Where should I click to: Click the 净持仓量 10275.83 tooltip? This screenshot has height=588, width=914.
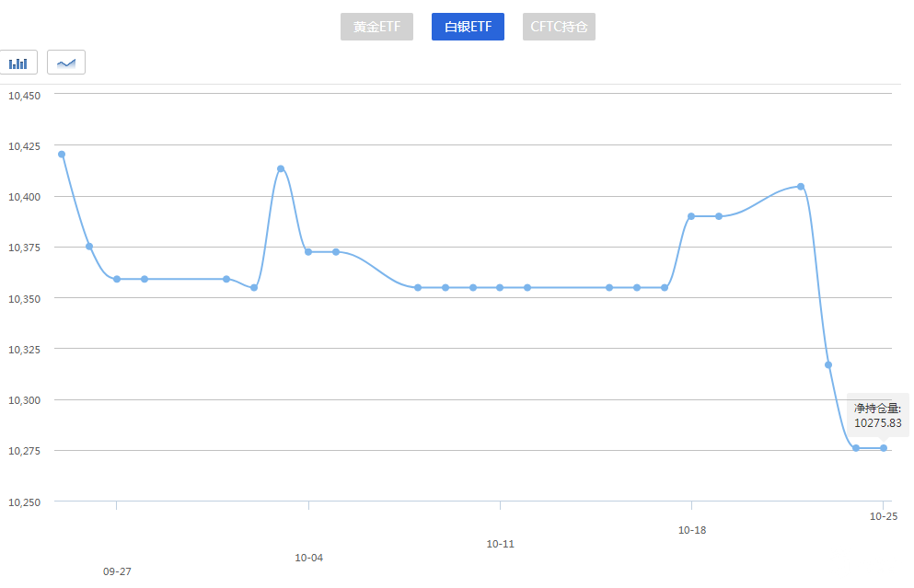coord(878,416)
